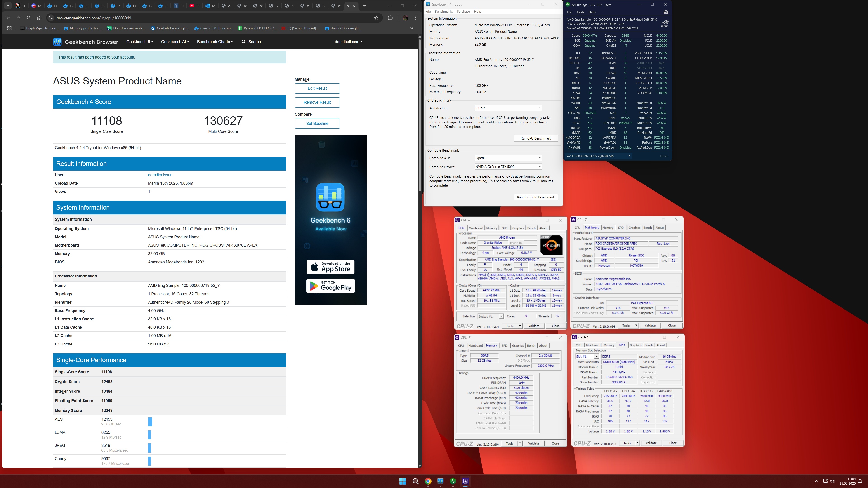
Task: Click the CPU-Z icon on the taskbar
Action: (x=465, y=481)
